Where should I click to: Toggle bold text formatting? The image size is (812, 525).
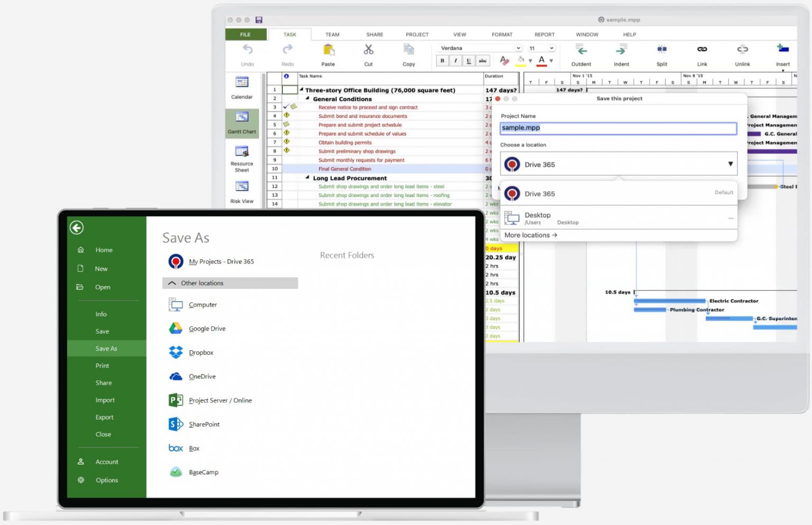[442, 61]
